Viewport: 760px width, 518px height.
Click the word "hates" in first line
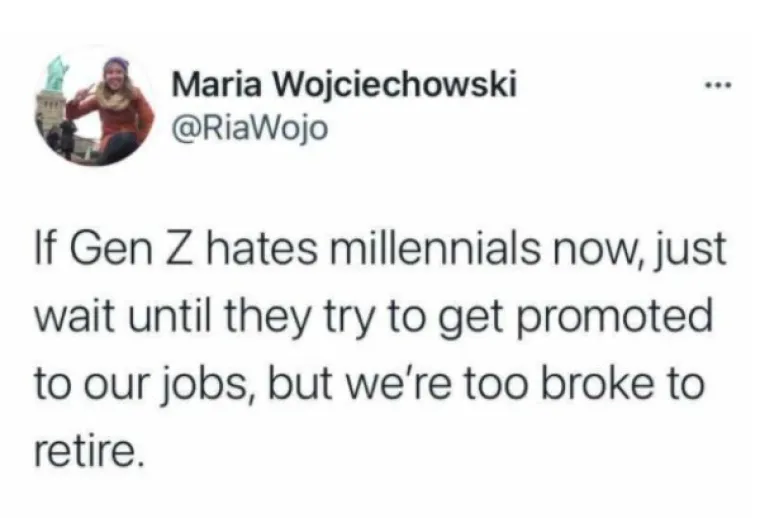point(265,251)
